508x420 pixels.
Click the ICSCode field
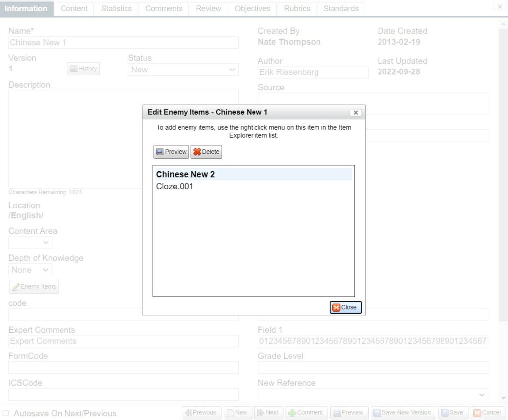pyautogui.click(x=124, y=394)
